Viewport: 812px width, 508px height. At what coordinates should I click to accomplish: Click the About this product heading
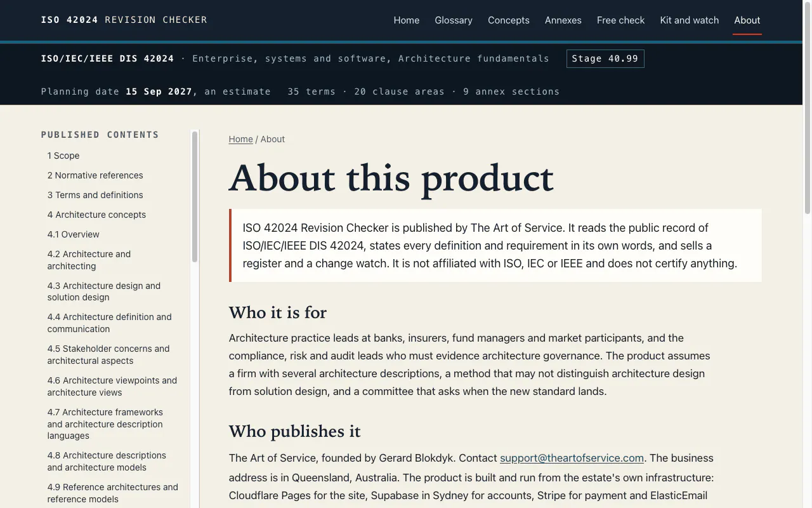pos(391,178)
